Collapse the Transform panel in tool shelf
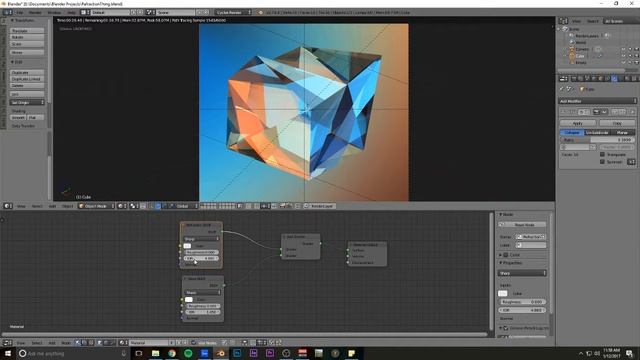 12,20
